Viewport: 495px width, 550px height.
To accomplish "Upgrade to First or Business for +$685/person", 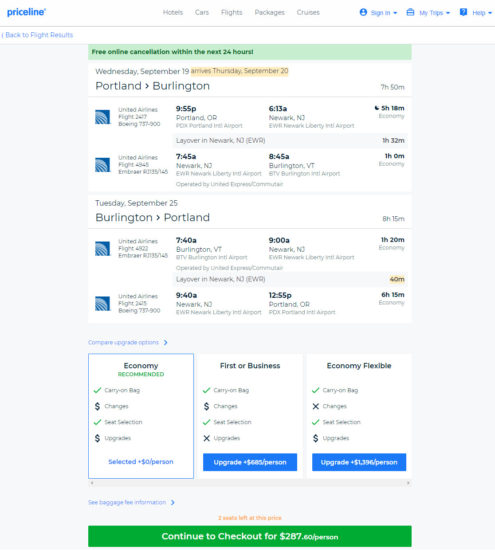I will [250, 462].
